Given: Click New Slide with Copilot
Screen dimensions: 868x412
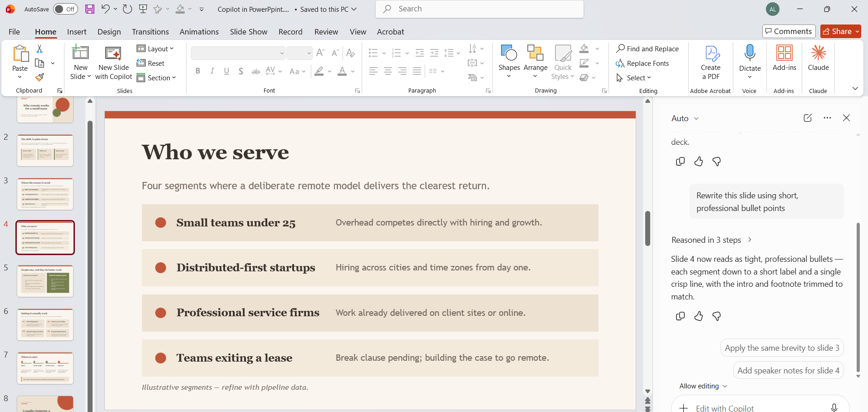Looking at the screenshot, I should click(x=113, y=63).
